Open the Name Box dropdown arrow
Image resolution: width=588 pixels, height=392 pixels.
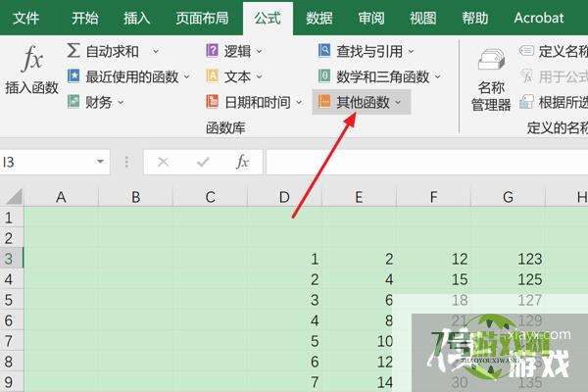click(100, 162)
